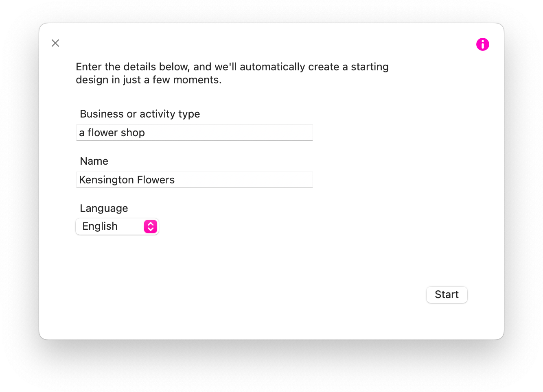Click the "Language" label above the dropdown
This screenshot has height=392, width=543.
(x=104, y=209)
